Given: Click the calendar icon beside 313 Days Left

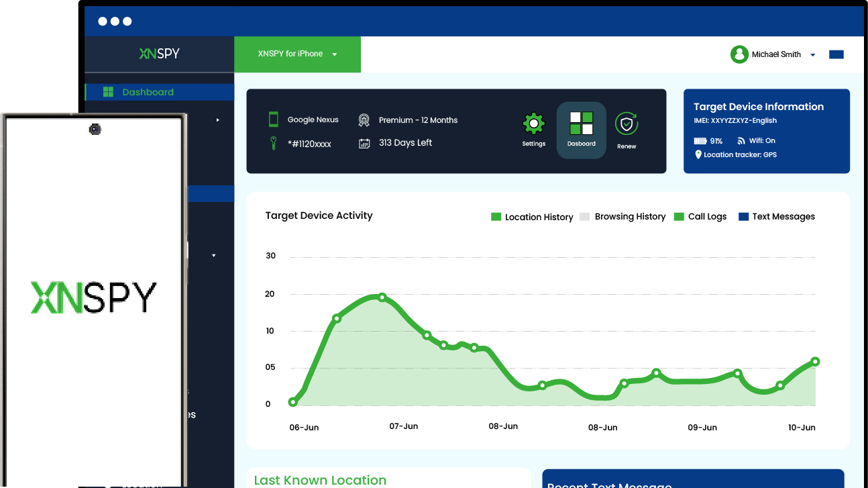Looking at the screenshot, I should 364,143.
